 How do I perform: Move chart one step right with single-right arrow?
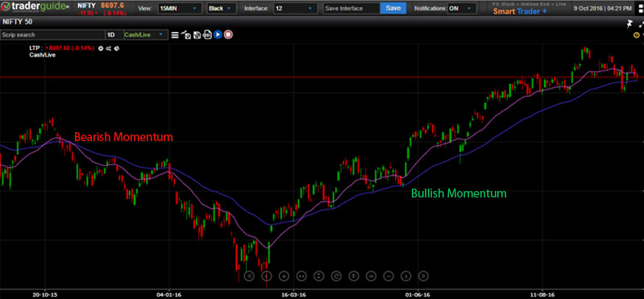406,276
